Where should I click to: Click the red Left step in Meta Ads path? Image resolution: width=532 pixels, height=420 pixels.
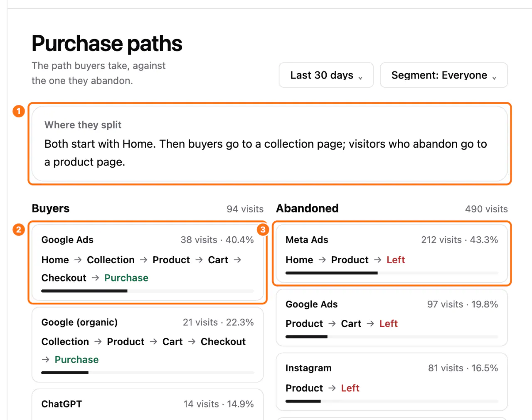coord(396,260)
